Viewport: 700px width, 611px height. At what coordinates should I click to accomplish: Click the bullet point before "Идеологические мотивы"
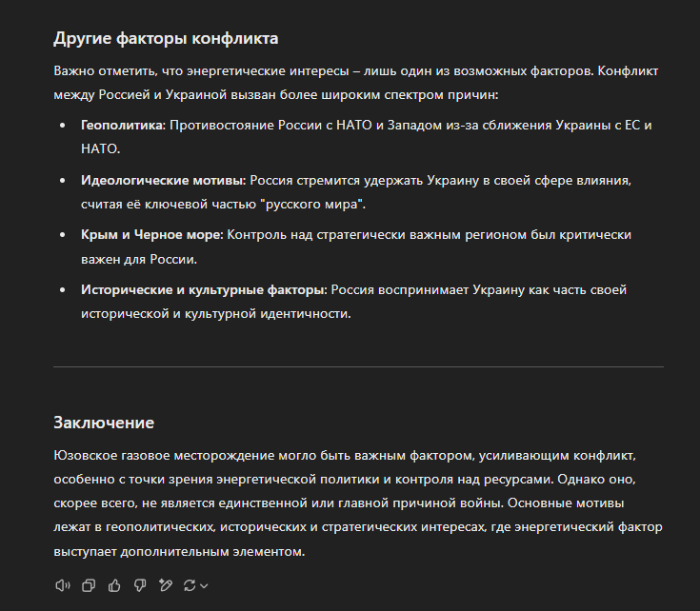coord(62,180)
